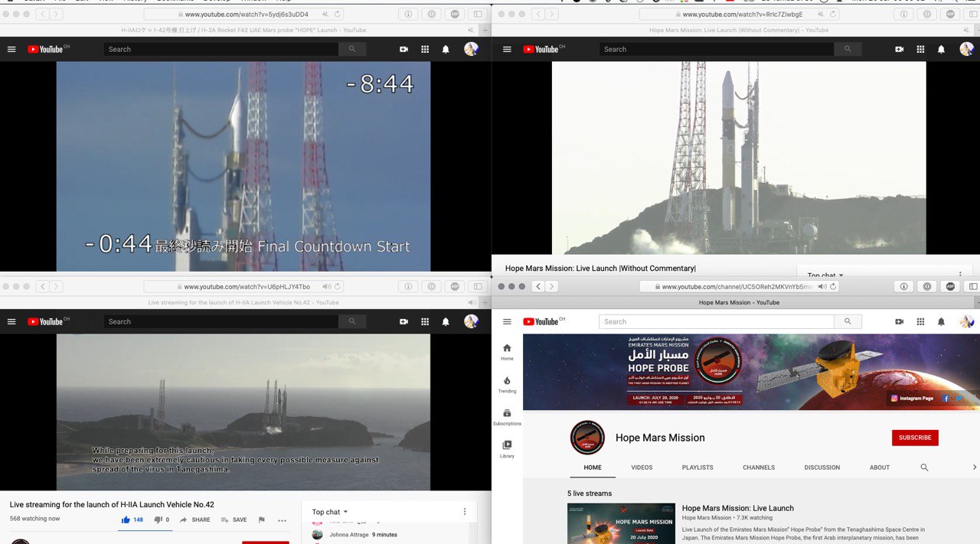980x544 pixels.
Task: Select the CHANNELS tab on Hope Mars Mission channel
Action: [x=759, y=467]
